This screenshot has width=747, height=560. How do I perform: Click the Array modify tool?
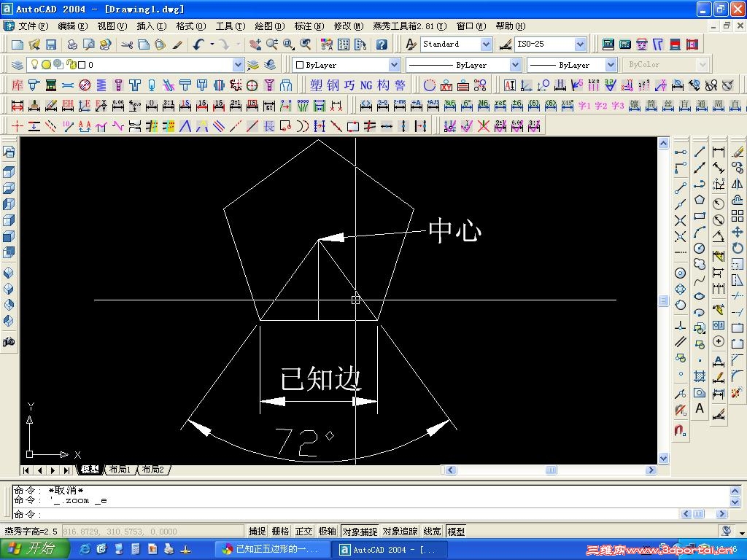click(x=738, y=216)
